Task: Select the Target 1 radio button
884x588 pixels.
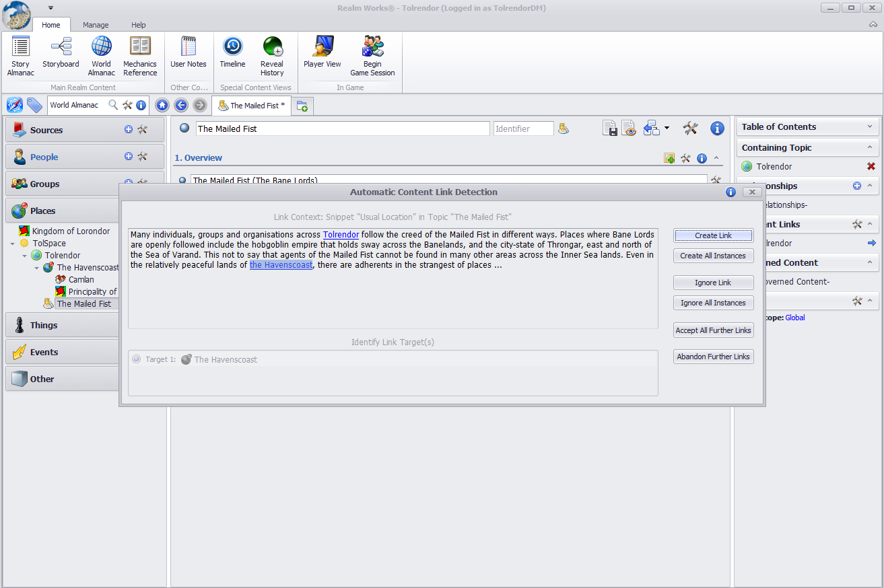Action: (x=137, y=359)
